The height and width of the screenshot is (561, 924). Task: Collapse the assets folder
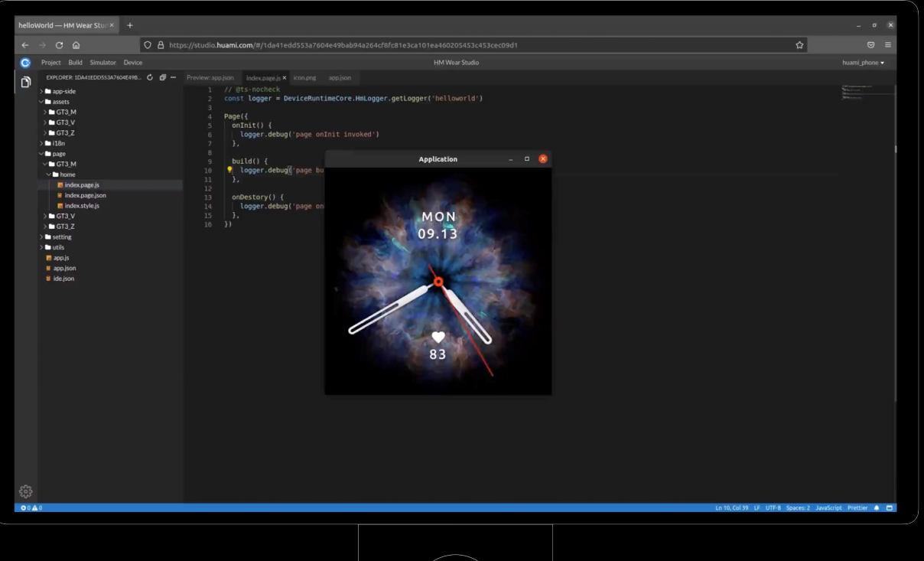coord(60,102)
